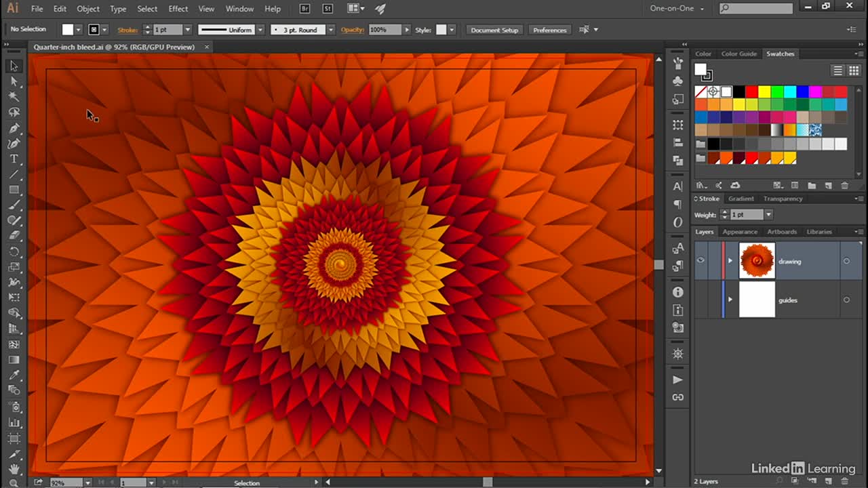This screenshot has height=488, width=868.
Task: Select the Selection tool arrow
Action: pos(14,66)
